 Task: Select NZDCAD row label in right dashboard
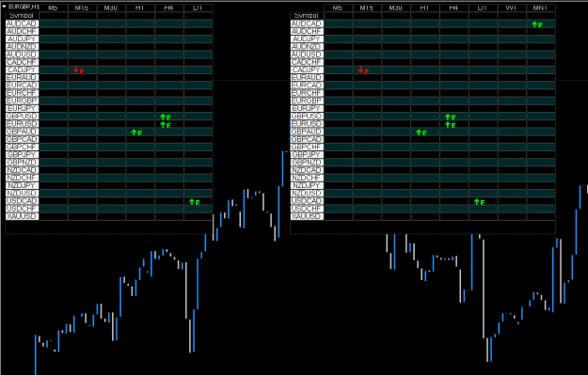pos(307,170)
